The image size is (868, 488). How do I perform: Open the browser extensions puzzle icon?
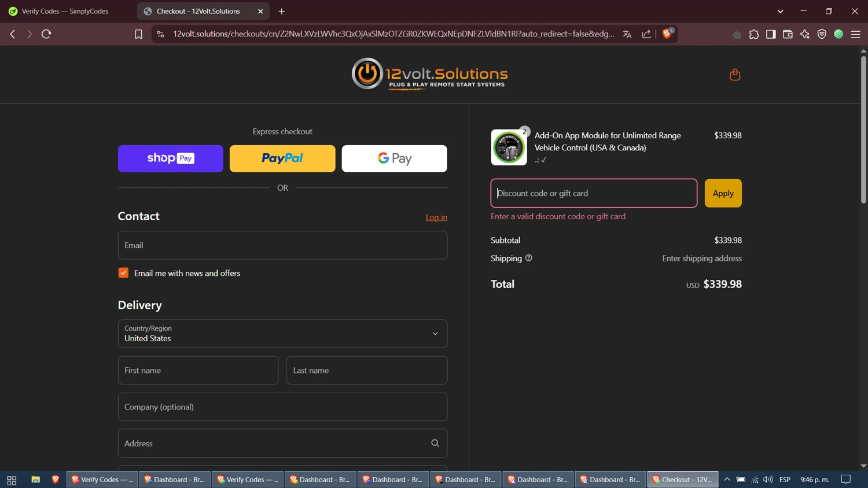tap(754, 34)
